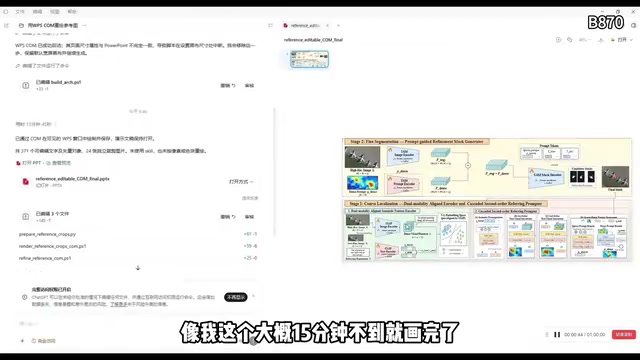
Task: Click the info icon in permission notice
Action: (24, 297)
